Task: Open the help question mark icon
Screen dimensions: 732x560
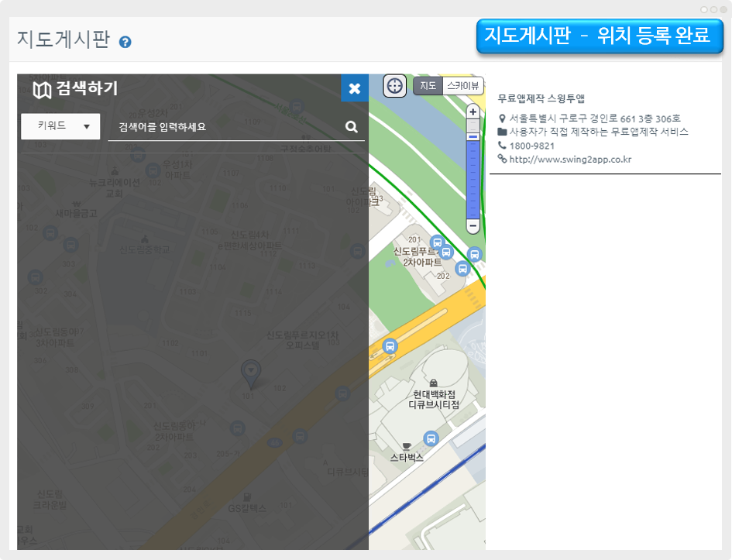Action: [125, 42]
